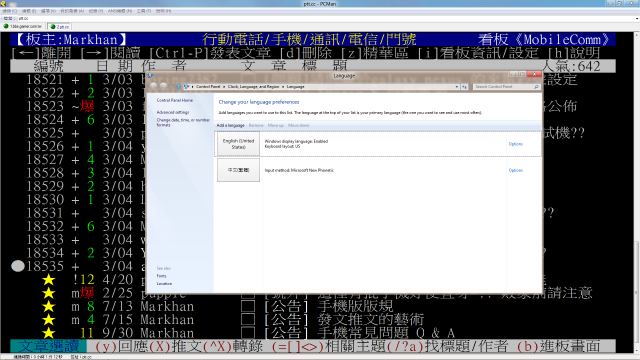Open the Fonts link under See also
This screenshot has width=640, height=360.
161,276
